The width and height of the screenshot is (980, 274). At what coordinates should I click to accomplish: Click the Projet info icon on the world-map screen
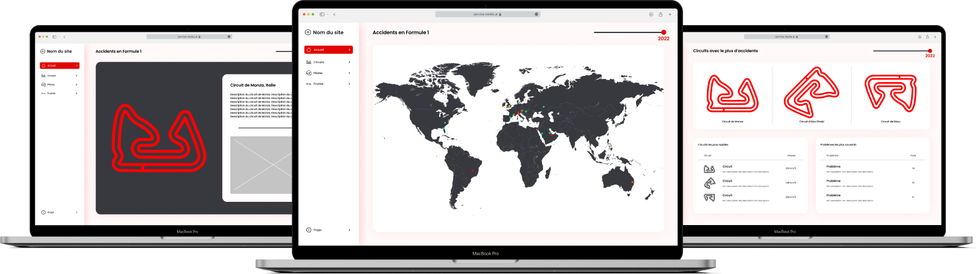pyautogui.click(x=309, y=230)
